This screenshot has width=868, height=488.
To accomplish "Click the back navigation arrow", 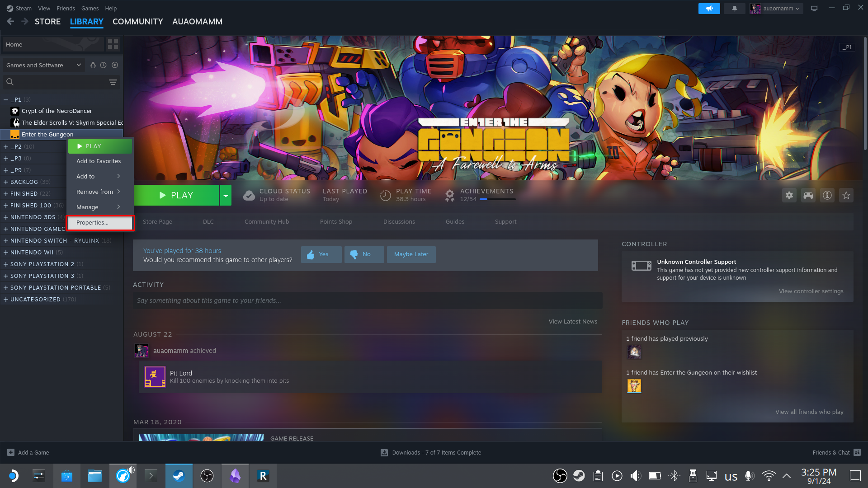I will pos(10,21).
